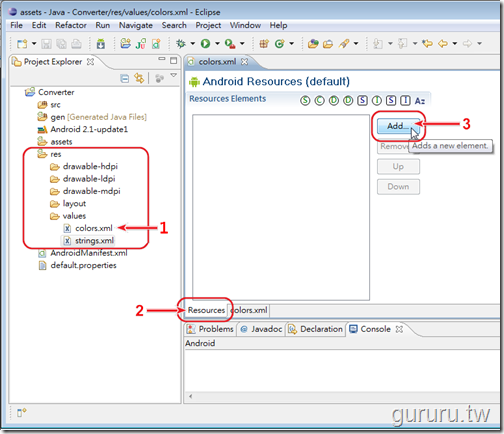Switch to the Javadoc tab

click(261, 329)
